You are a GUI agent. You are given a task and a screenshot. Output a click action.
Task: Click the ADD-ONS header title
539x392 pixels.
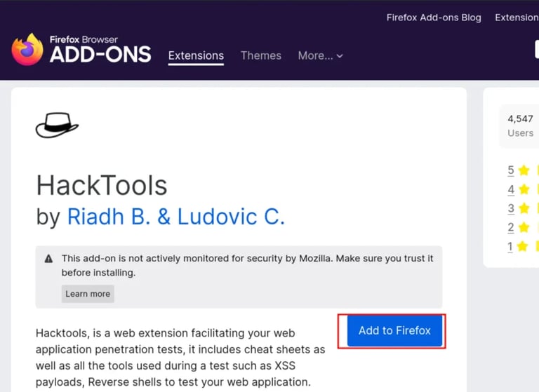coord(100,54)
